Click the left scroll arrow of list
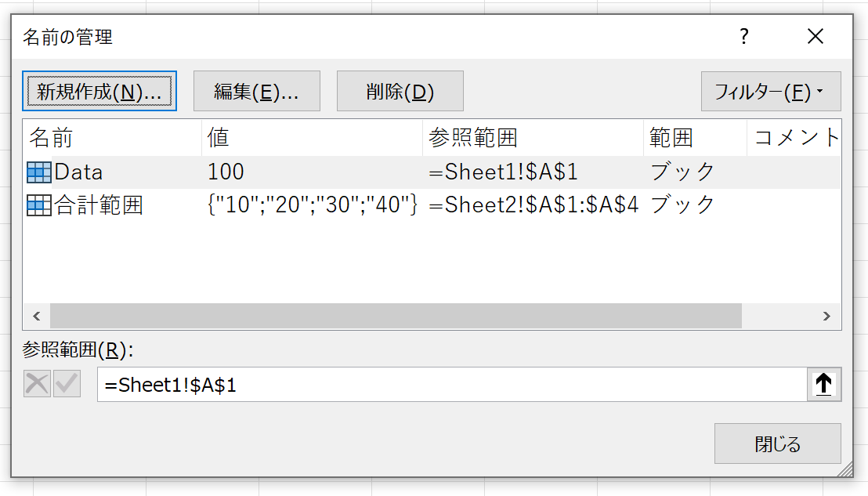868x496 pixels. coord(37,316)
